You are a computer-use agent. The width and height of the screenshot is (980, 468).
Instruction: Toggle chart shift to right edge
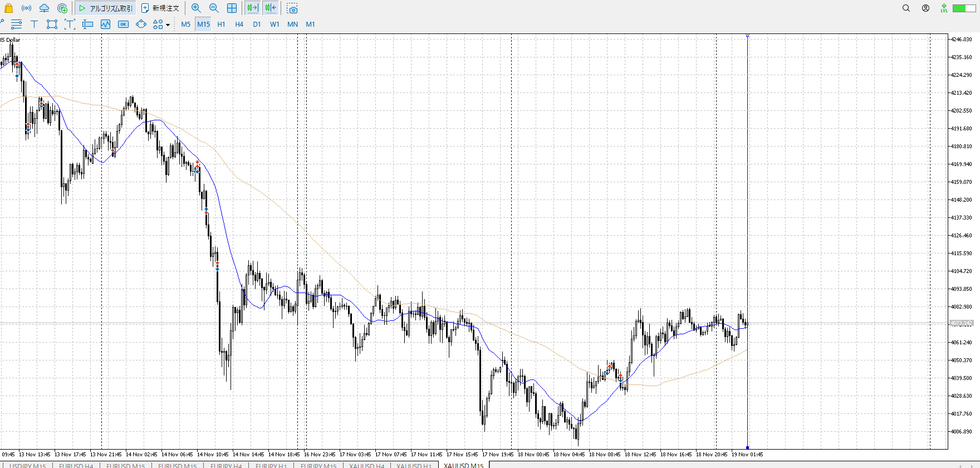(x=270, y=8)
